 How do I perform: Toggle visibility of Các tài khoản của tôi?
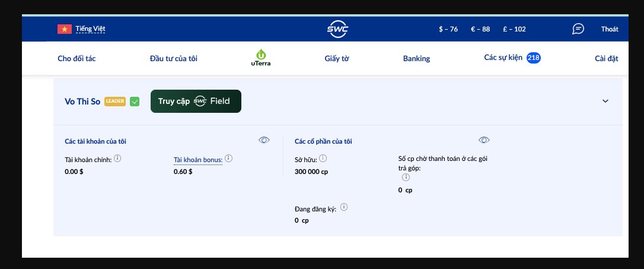[x=264, y=140]
